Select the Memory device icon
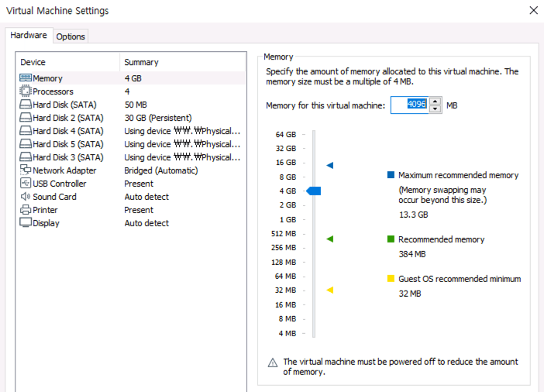Image resolution: width=544 pixels, height=392 pixels. [x=26, y=78]
